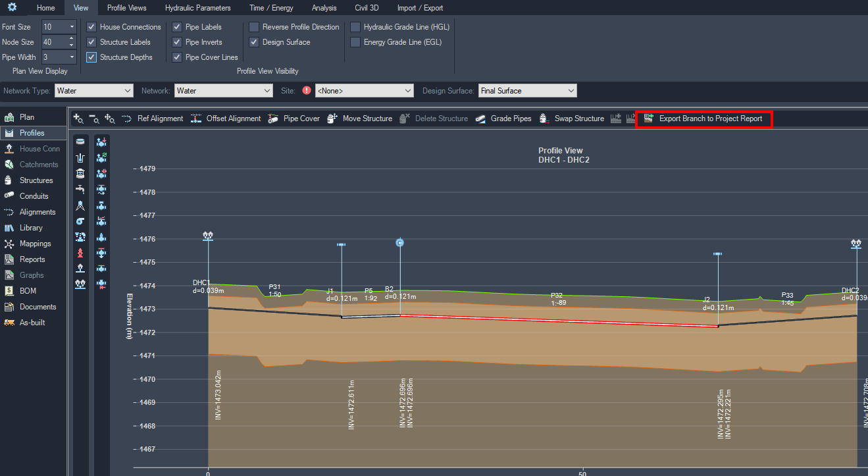Switch to the Profile Views tab
The height and width of the screenshot is (476, 868).
click(x=127, y=8)
